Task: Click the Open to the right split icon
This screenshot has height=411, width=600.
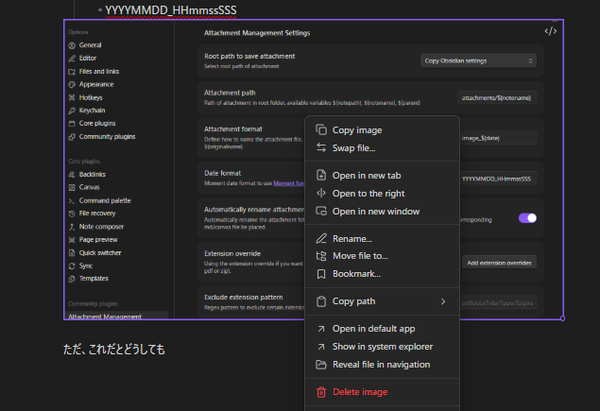Action: [x=321, y=193]
